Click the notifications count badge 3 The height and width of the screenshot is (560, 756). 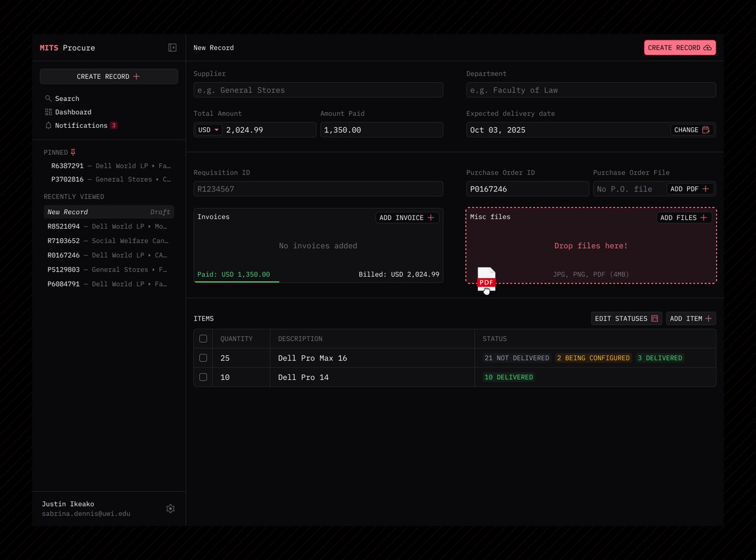click(114, 125)
